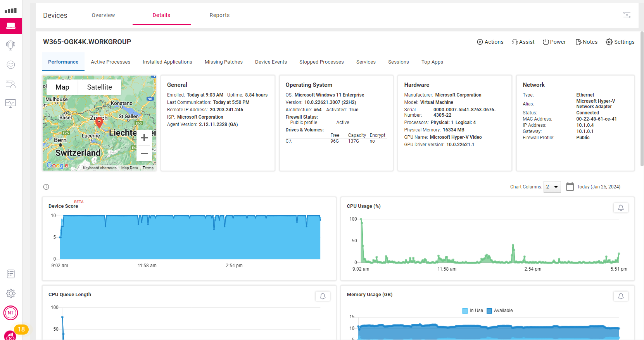The width and height of the screenshot is (644, 340).
Task: Open device Settings
Action: click(620, 42)
